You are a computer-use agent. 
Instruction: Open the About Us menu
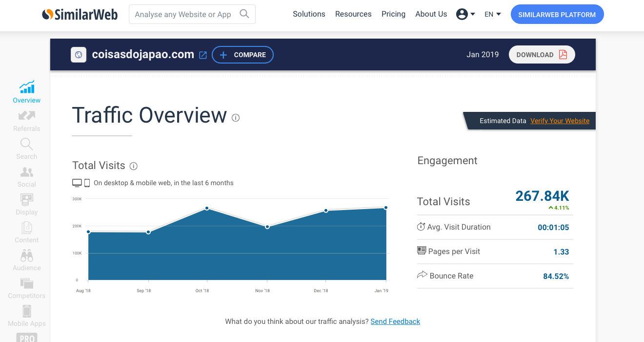point(431,14)
